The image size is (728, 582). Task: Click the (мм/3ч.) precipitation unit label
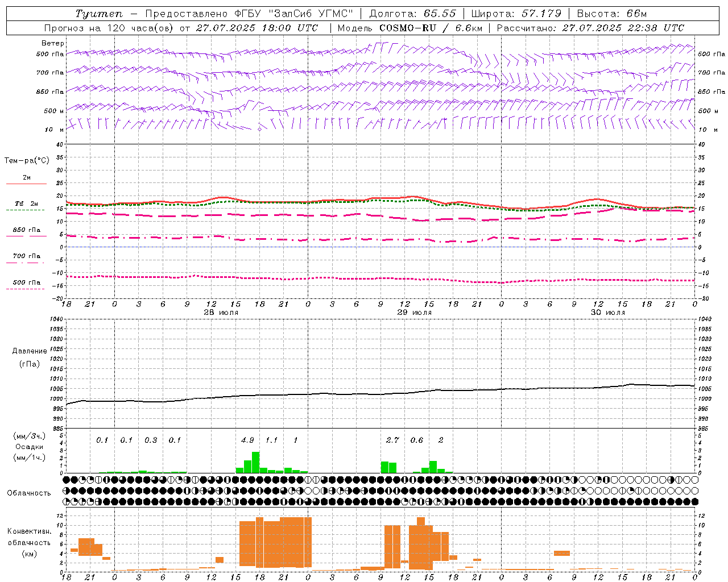click(30, 436)
